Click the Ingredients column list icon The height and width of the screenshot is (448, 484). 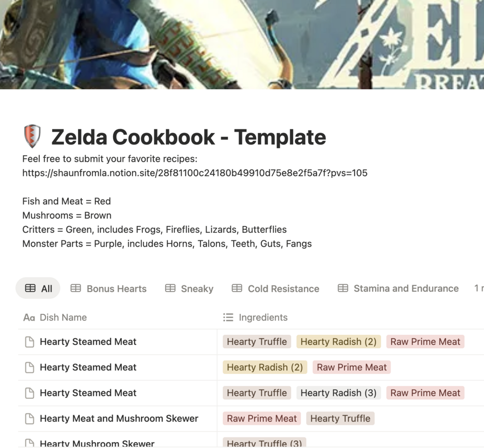coord(228,317)
